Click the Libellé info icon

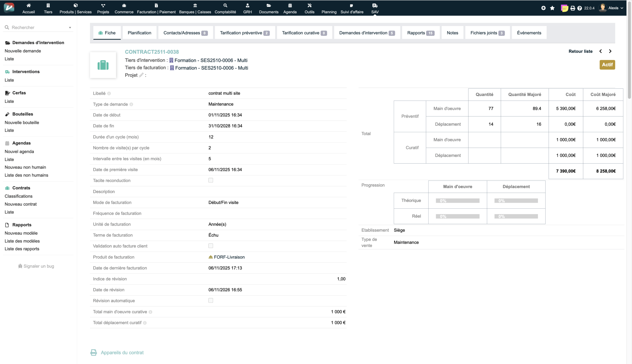(x=109, y=93)
